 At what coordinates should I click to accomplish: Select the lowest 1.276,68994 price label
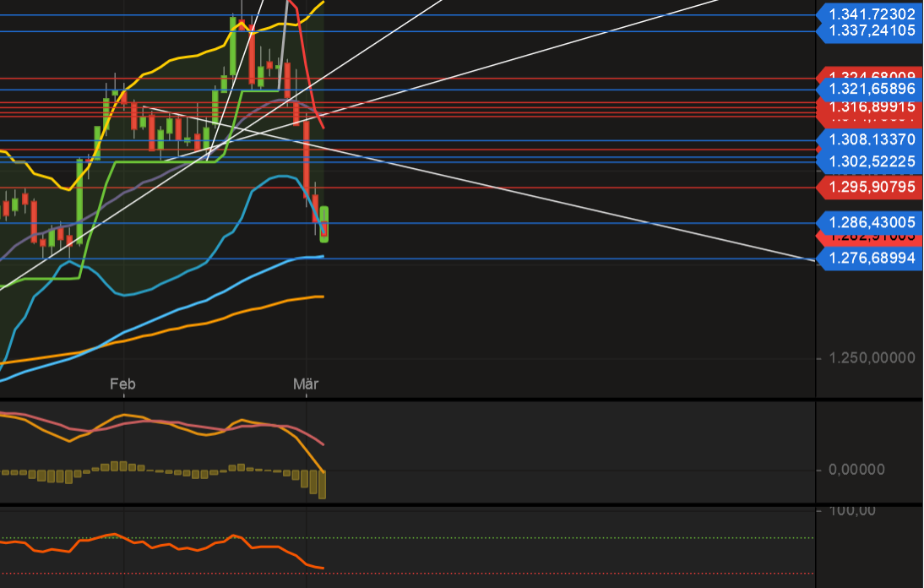click(869, 259)
